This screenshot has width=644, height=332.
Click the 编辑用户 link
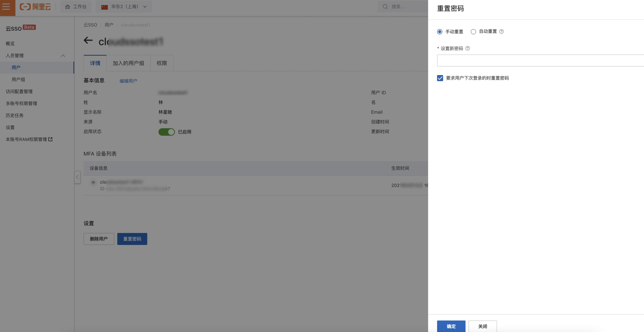[x=128, y=81]
